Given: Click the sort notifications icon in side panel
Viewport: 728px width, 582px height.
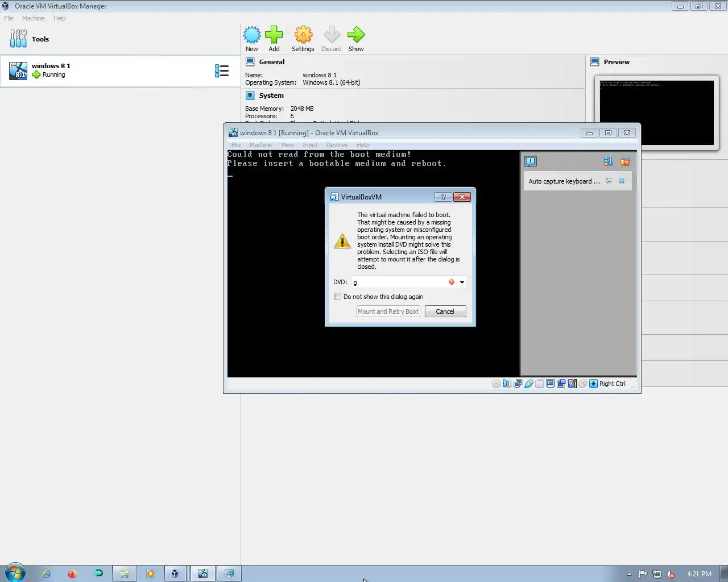Looking at the screenshot, I should 608,161.
